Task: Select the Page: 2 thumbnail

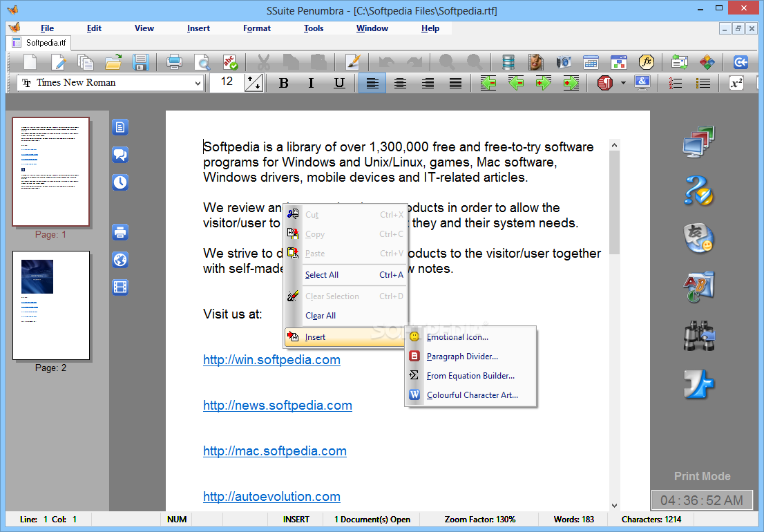Action: (50, 305)
